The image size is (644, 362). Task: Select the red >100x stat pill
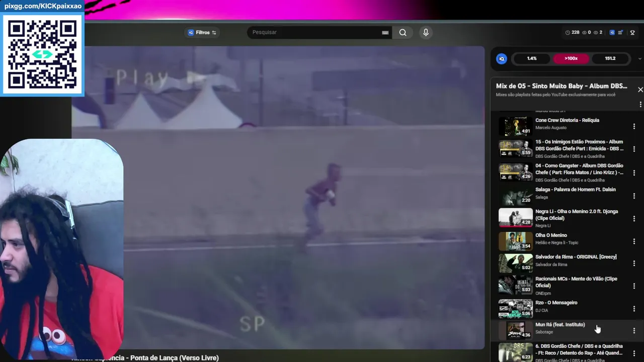click(571, 58)
